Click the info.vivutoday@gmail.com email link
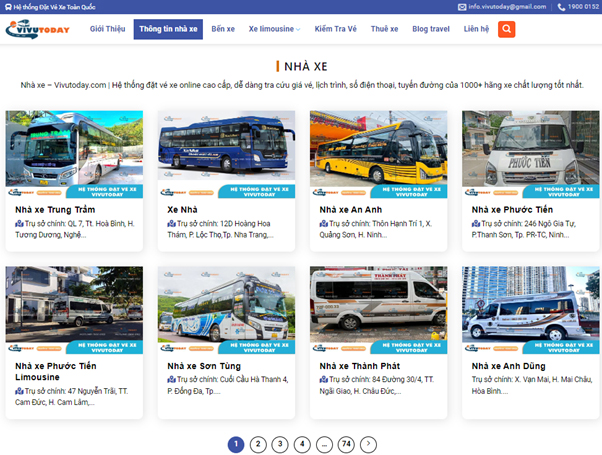 point(507,7)
